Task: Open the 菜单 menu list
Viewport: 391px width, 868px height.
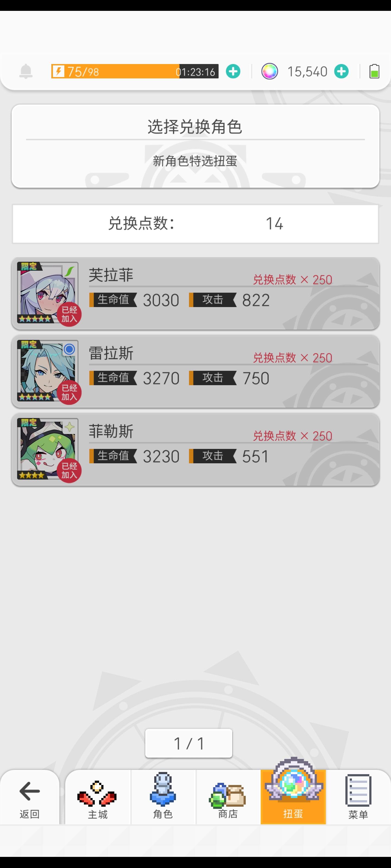Action: tap(358, 797)
